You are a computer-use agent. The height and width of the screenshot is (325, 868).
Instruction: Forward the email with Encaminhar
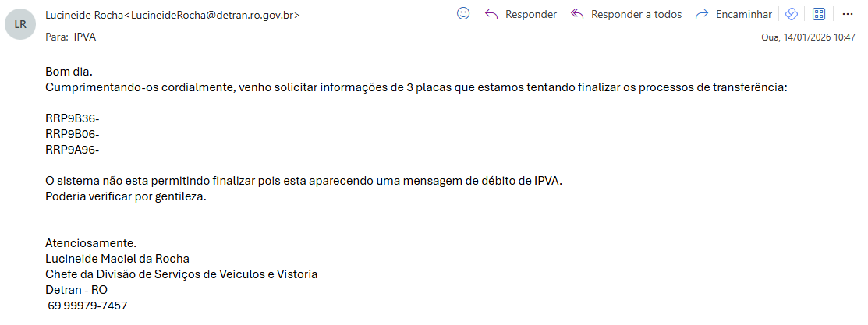point(733,14)
